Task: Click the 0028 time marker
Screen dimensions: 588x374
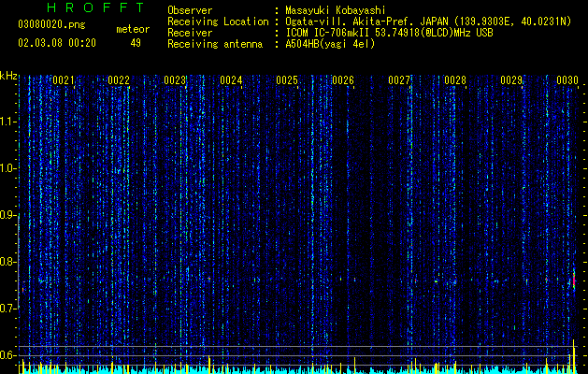Action: [x=455, y=80]
